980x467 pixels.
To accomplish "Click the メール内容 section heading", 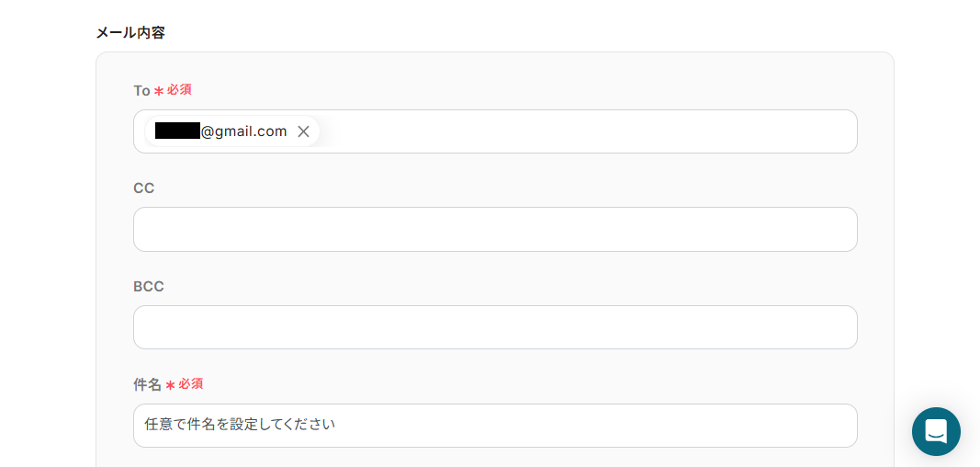I will pos(130,33).
